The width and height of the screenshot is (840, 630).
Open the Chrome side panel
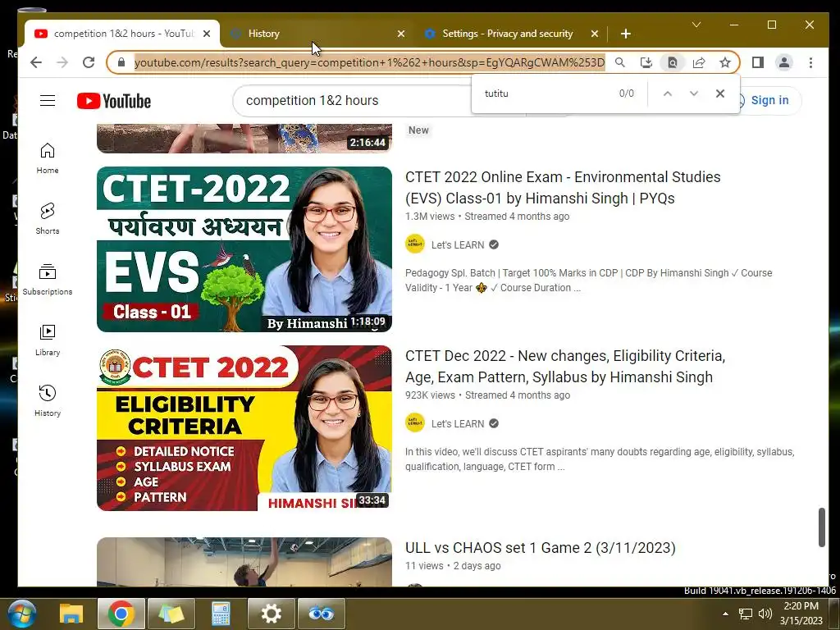[x=757, y=62]
